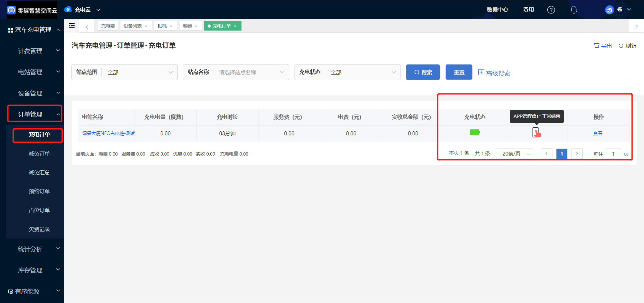The image size is (644, 303).
Task: Click the 搜索 search button
Action: tap(423, 72)
